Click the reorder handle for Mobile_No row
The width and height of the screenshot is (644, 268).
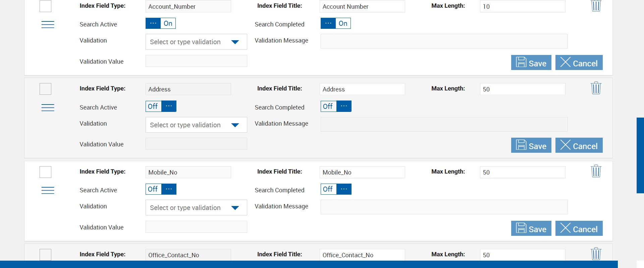coord(48,190)
